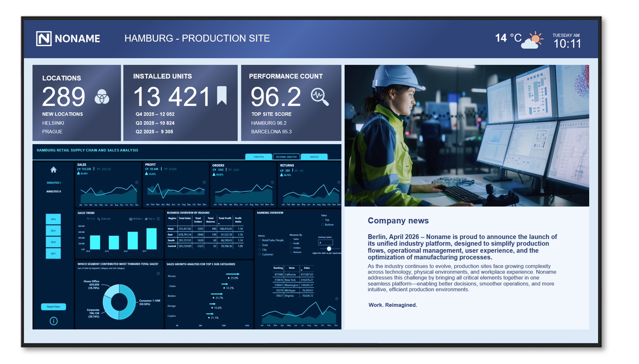Click the help icon in Sales chart
Screen dimensions: 639x364
(x=137, y=183)
